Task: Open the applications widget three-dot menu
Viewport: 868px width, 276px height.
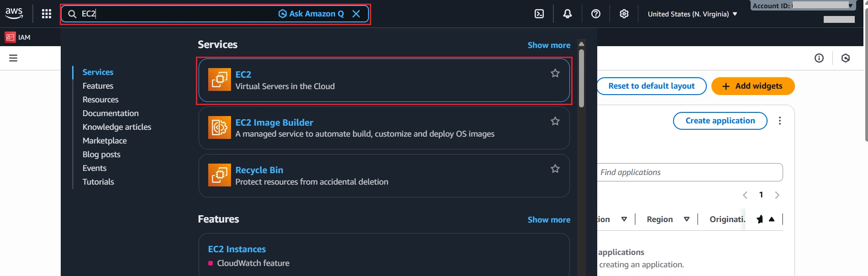Action: pos(780,121)
